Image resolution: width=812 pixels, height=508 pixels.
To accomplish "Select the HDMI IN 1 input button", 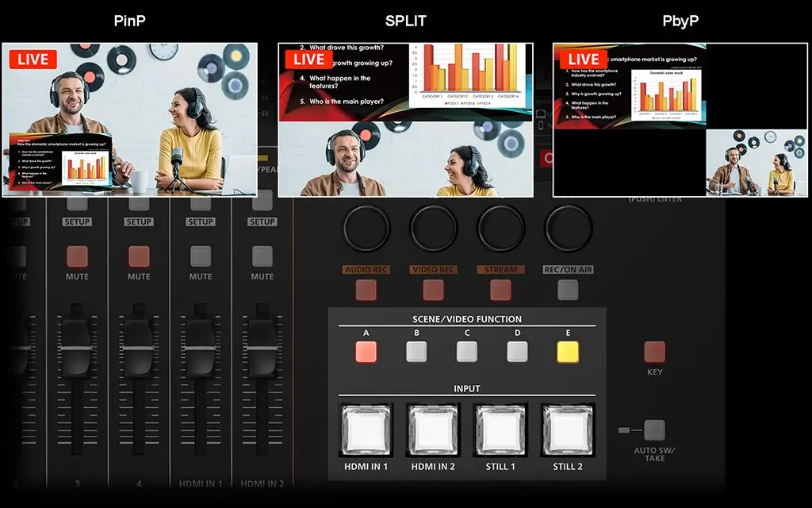I will pos(366,429).
